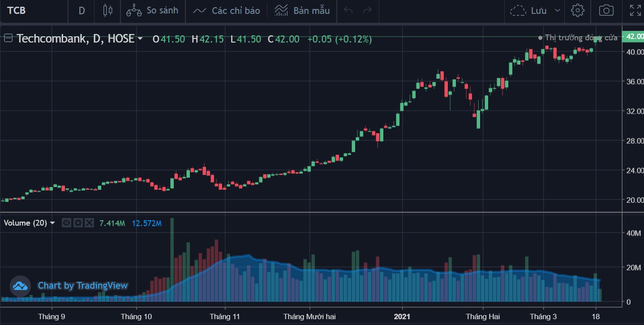Click the Lưu save button
Image resolution: width=644 pixels, height=325 pixels.
pos(530,10)
